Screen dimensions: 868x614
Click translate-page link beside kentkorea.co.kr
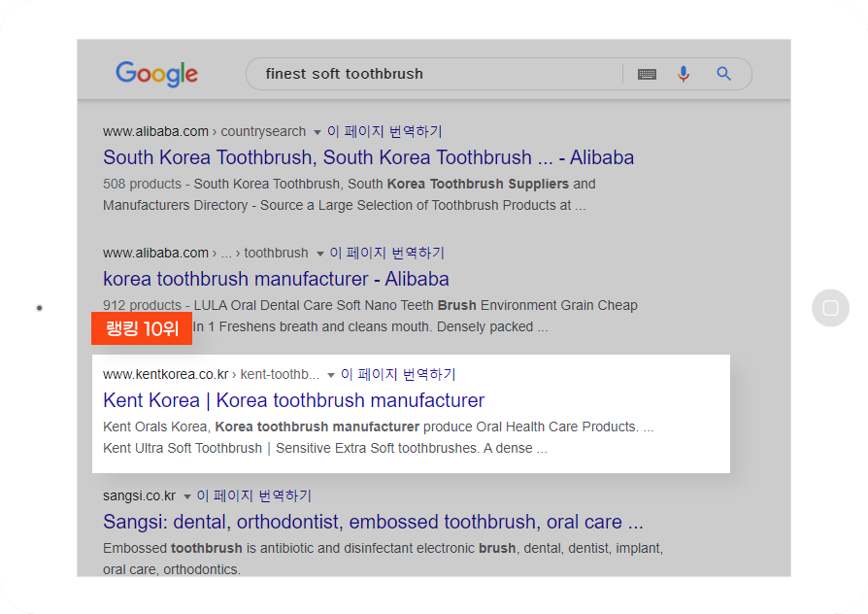point(398,374)
